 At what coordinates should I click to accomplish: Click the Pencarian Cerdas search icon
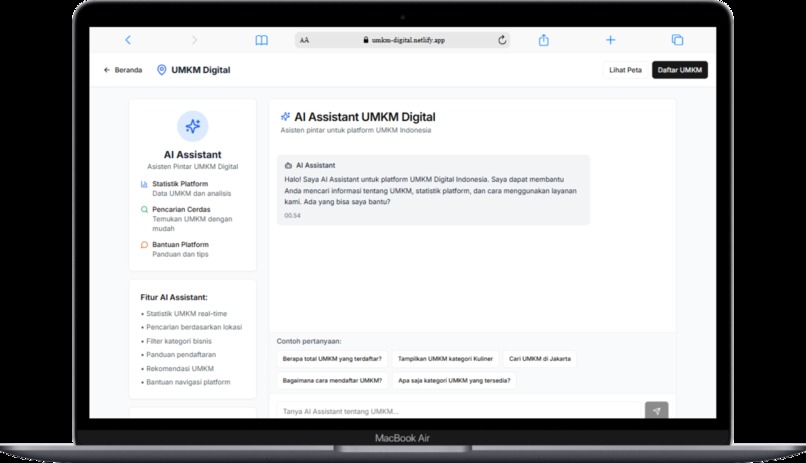[x=144, y=210]
